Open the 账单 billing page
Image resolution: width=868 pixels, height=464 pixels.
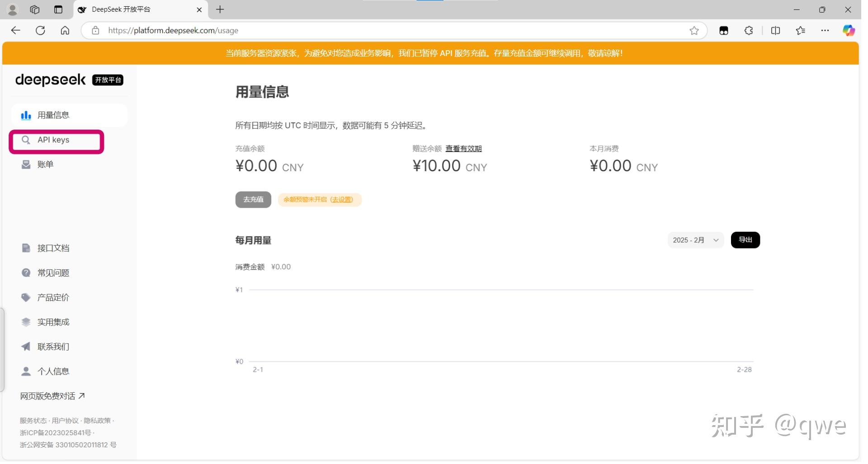(x=45, y=165)
